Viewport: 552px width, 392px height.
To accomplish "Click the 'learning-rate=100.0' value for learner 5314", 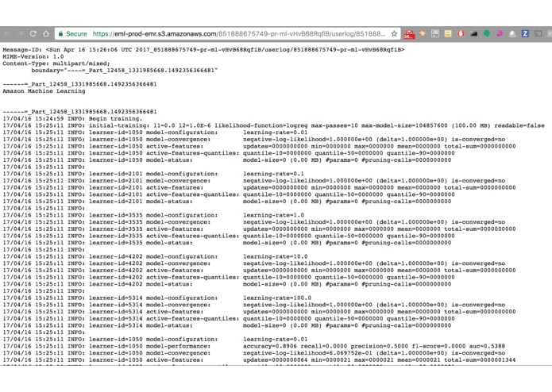I will click(277, 298).
